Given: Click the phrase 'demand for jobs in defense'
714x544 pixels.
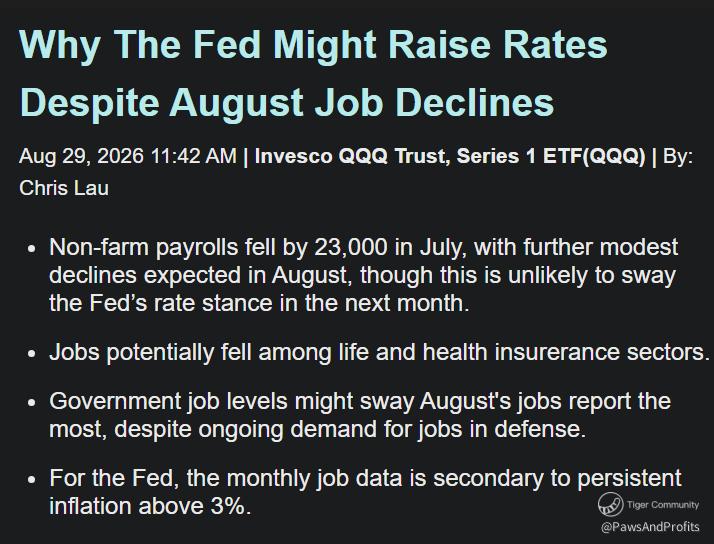Looking at the screenshot, I should [x=437, y=429].
